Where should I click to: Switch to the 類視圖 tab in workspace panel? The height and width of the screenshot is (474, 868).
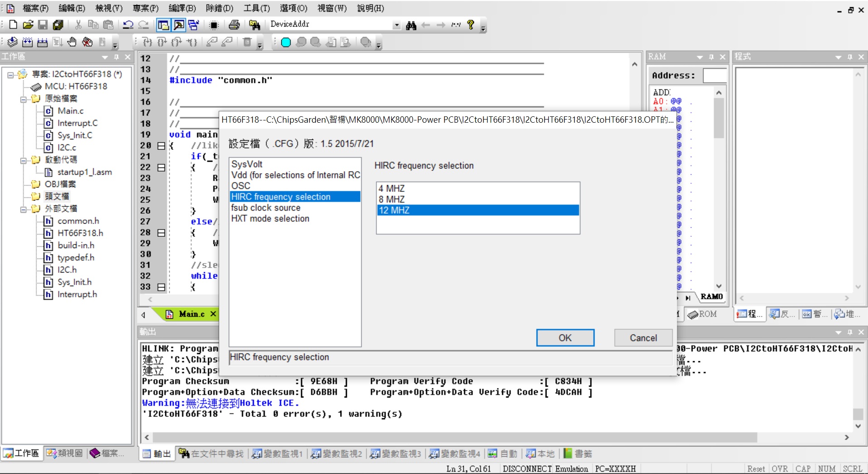pos(65,453)
